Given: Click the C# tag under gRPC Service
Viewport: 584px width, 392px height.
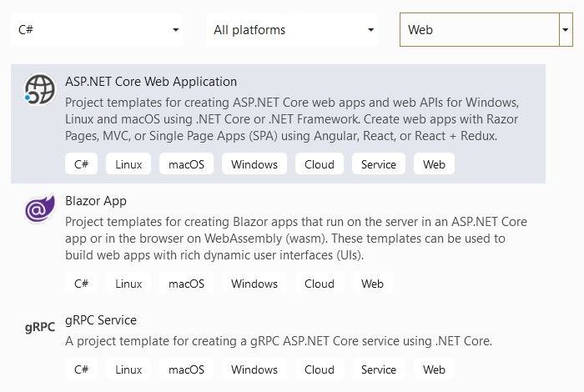Looking at the screenshot, I should click(81, 369).
